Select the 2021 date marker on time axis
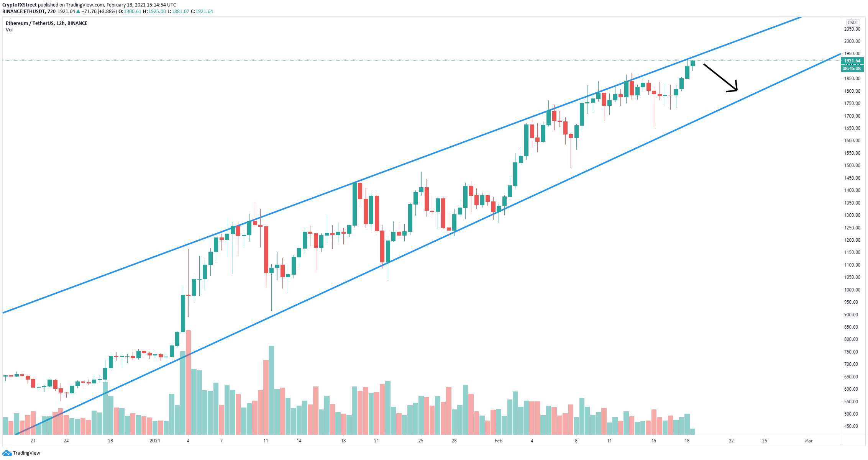The width and height of the screenshot is (868, 460). (155, 441)
